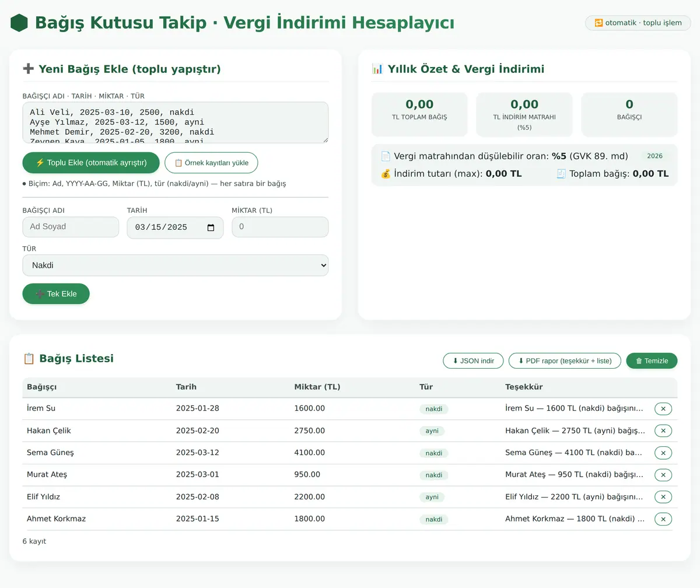The width and height of the screenshot is (700, 588).
Task: Click the Tarih column header in the list
Action: 186,387
